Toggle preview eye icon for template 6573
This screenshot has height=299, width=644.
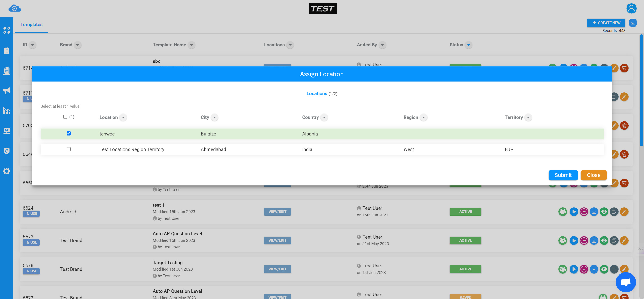point(604,240)
